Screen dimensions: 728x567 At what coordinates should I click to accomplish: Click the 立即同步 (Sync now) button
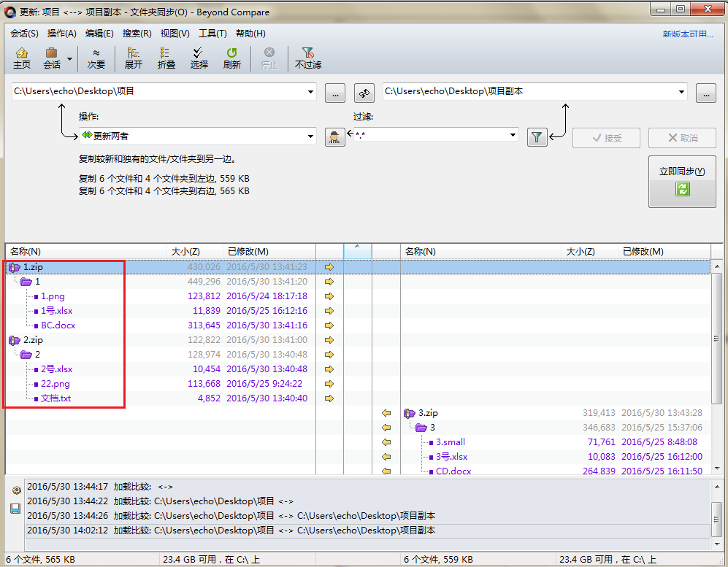tap(682, 181)
